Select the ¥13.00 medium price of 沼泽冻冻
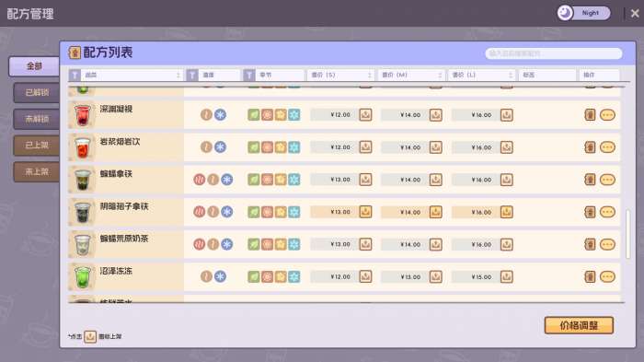The width and height of the screenshot is (644, 362). click(410, 277)
